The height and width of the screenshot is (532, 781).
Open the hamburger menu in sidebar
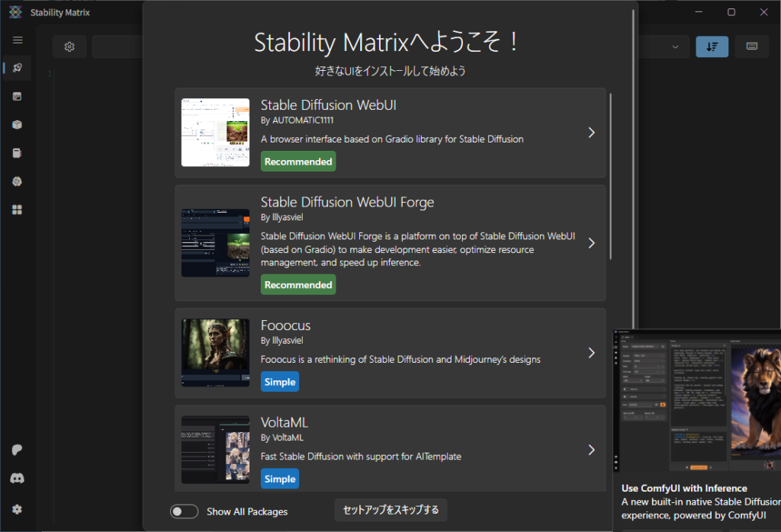18,40
